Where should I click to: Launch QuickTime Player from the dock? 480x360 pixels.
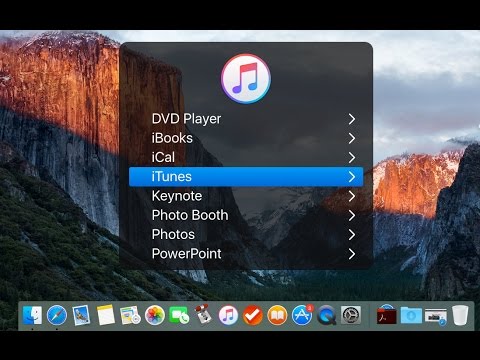point(326,315)
